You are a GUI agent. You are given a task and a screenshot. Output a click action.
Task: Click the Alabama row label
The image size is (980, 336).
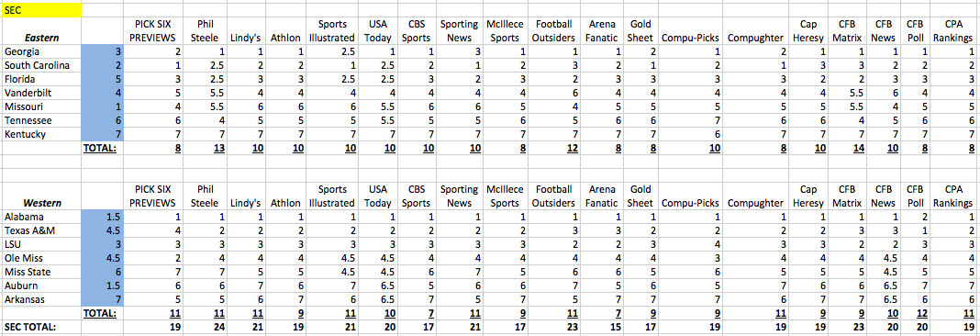coord(41,218)
